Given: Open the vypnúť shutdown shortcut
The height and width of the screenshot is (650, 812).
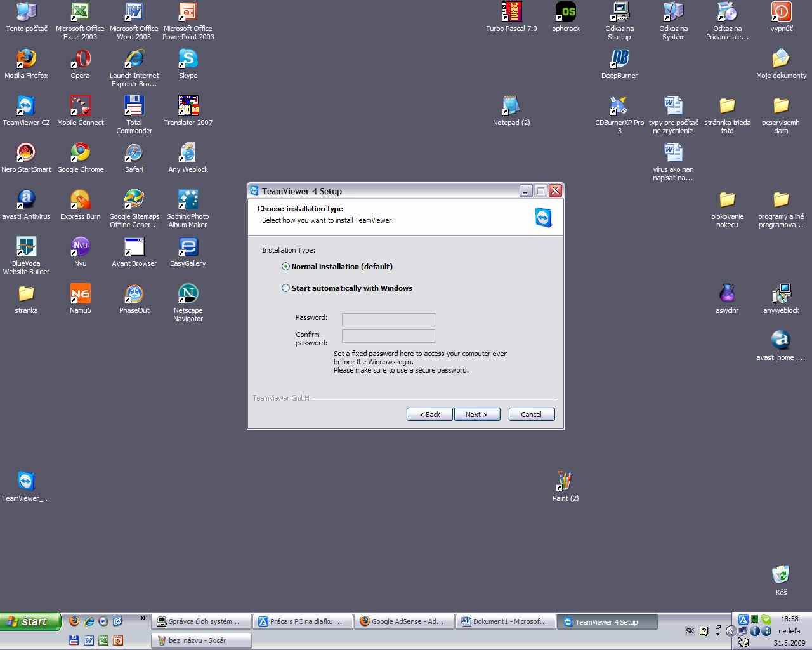Looking at the screenshot, I should (x=781, y=12).
